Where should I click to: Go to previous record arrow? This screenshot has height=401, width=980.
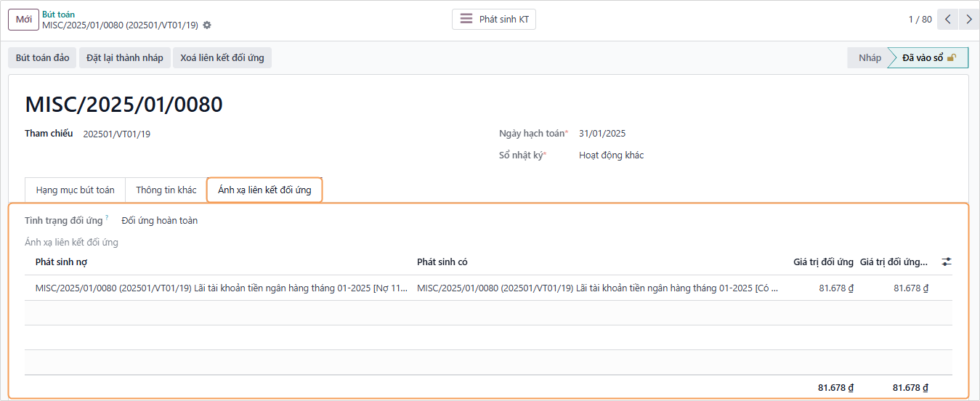coord(947,20)
